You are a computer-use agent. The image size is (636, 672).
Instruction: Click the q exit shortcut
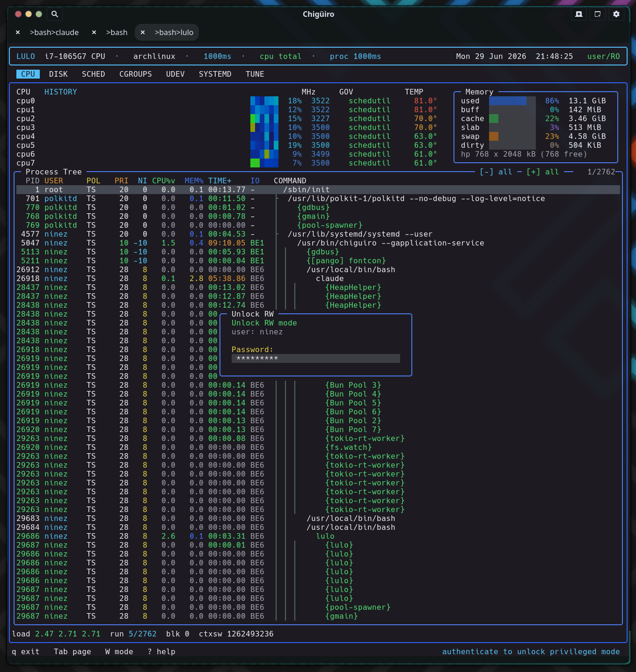[x=26, y=651]
